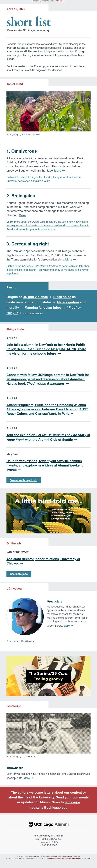Open 'More' link under Brain gains story
This screenshot has height=868, width=97.
pyautogui.click(x=24, y=215)
